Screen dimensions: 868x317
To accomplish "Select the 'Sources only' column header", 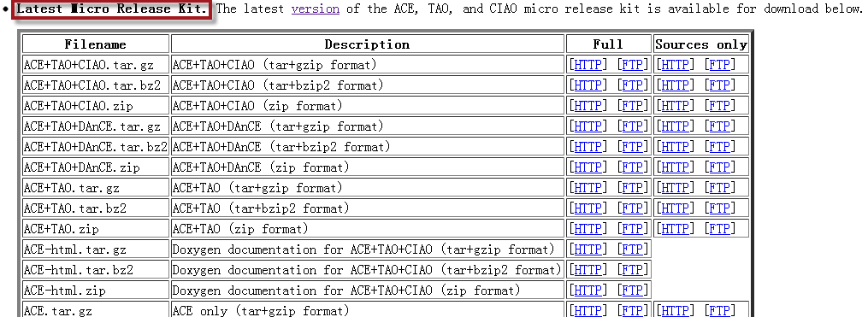I will coord(701,44).
